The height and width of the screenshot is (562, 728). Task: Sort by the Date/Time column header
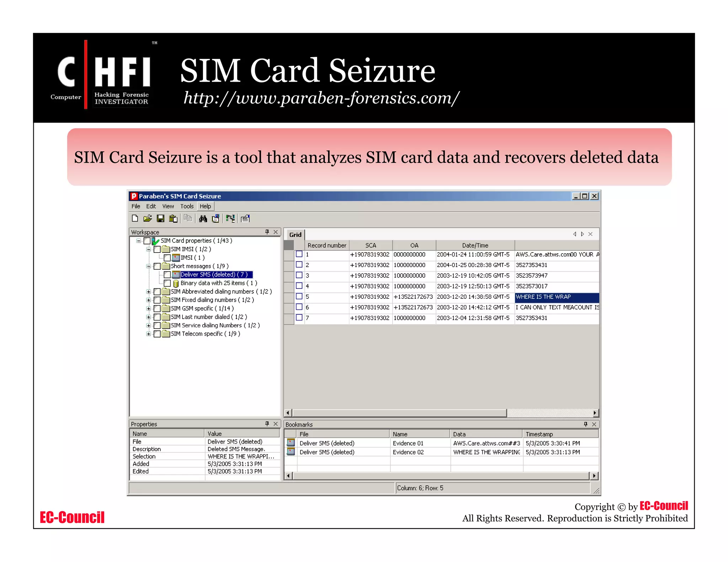[475, 245]
